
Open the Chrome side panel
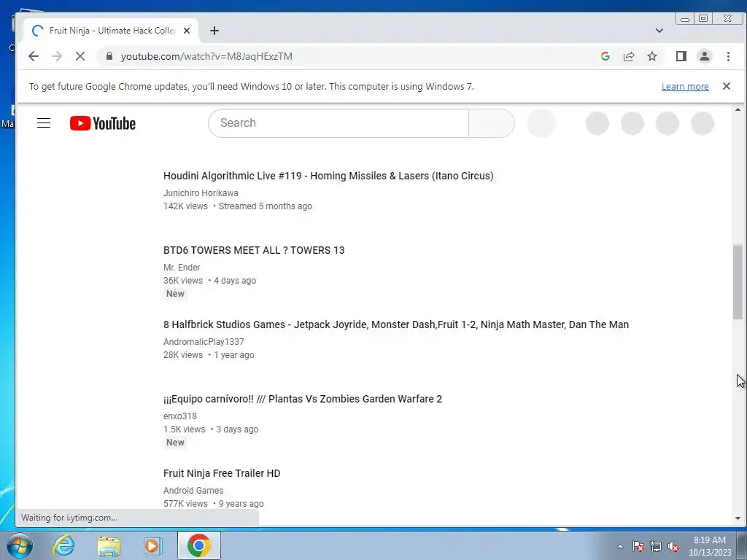pos(681,56)
